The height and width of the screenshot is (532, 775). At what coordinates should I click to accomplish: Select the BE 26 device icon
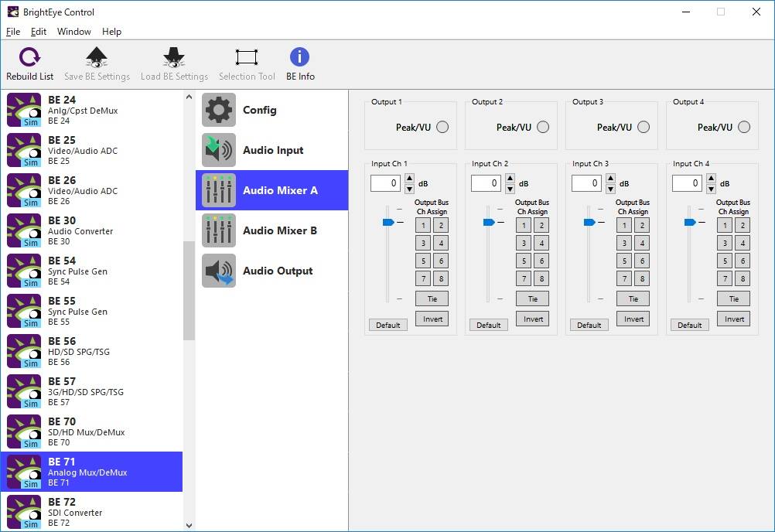(24, 190)
